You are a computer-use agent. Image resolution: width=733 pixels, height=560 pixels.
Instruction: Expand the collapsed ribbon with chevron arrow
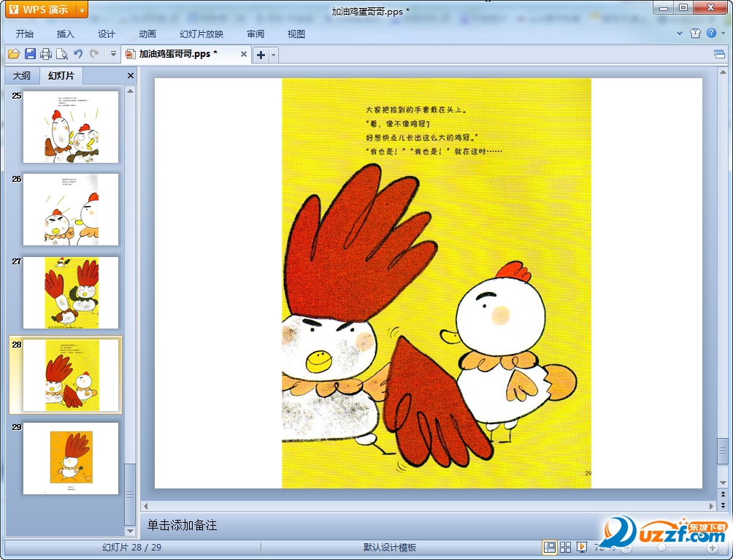click(680, 33)
